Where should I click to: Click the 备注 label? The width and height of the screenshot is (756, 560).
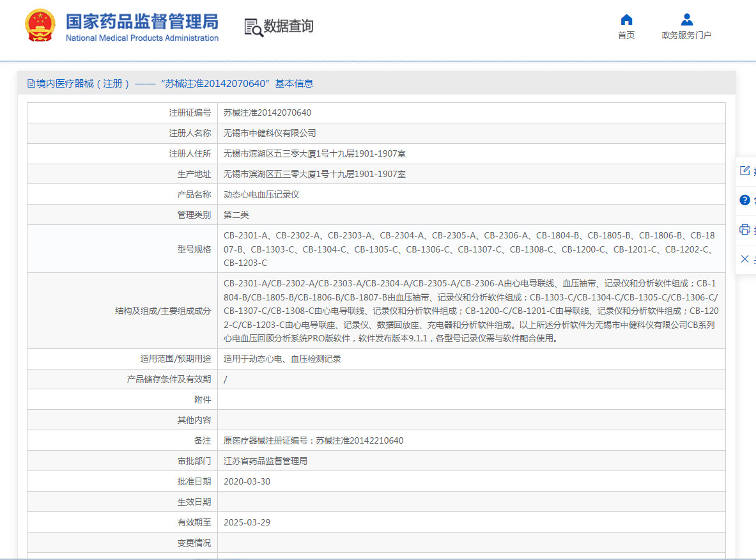point(203,440)
